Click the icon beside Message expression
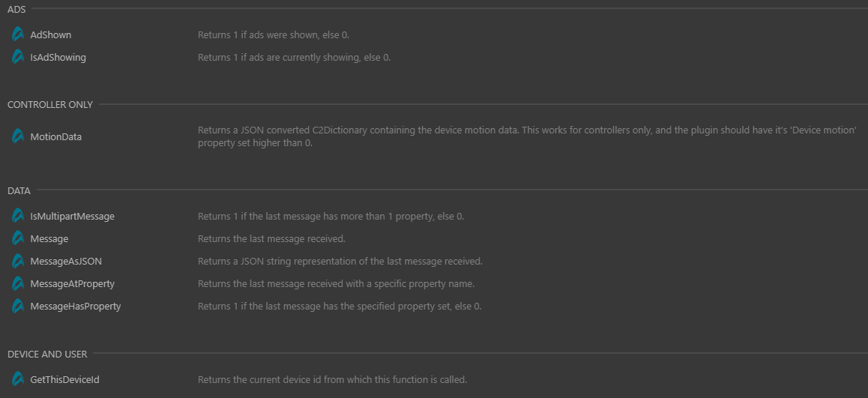This screenshot has height=398, width=868. (18, 238)
